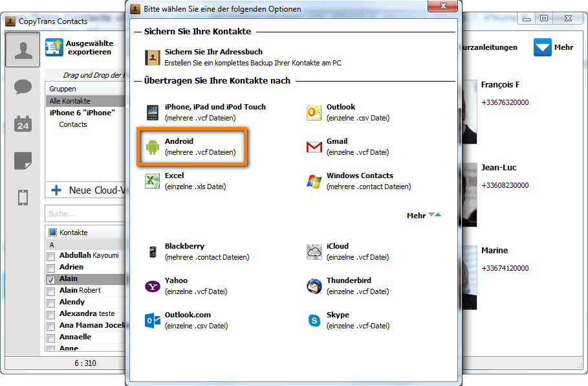Screen dimensions: 588x386
Task: Click inside the Suche search field
Action: (85, 214)
